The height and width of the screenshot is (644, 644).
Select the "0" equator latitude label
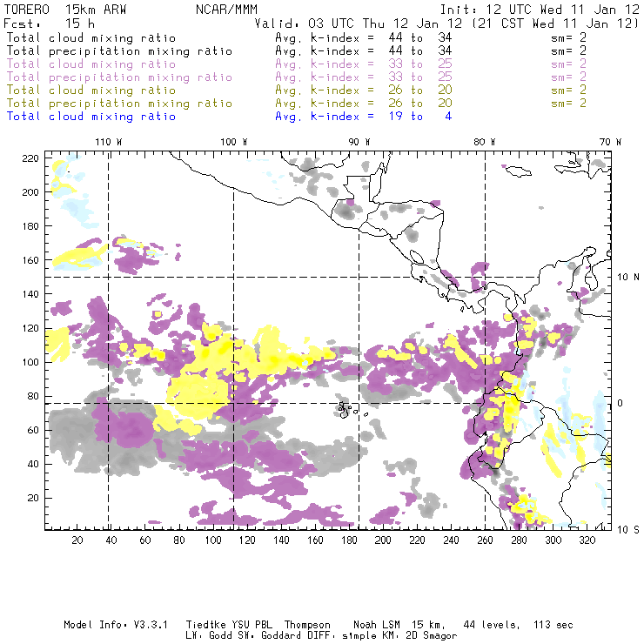coord(621,403)
